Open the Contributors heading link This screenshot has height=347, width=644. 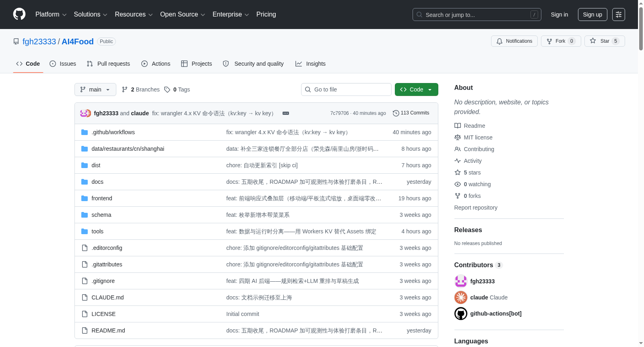(x=478, y=265)
